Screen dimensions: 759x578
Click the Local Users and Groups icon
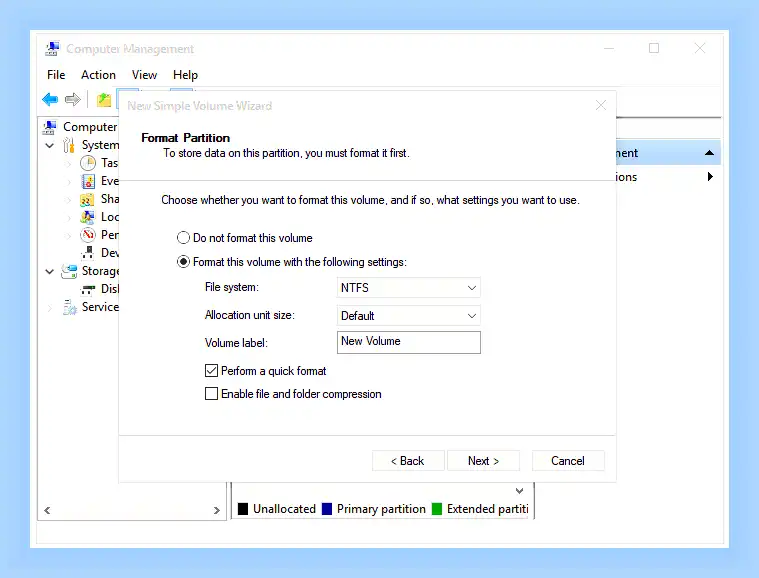click(x=88, y=217)
